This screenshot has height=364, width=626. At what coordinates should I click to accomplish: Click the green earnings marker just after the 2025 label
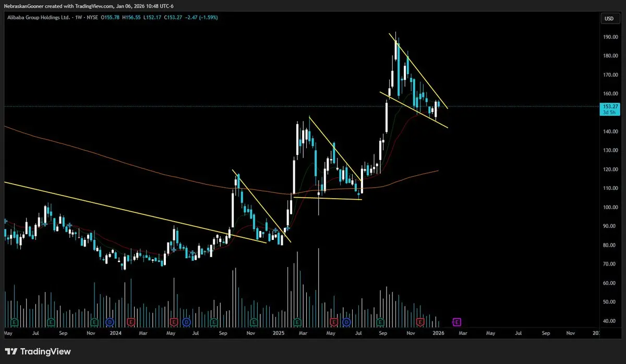click(297, 322)
